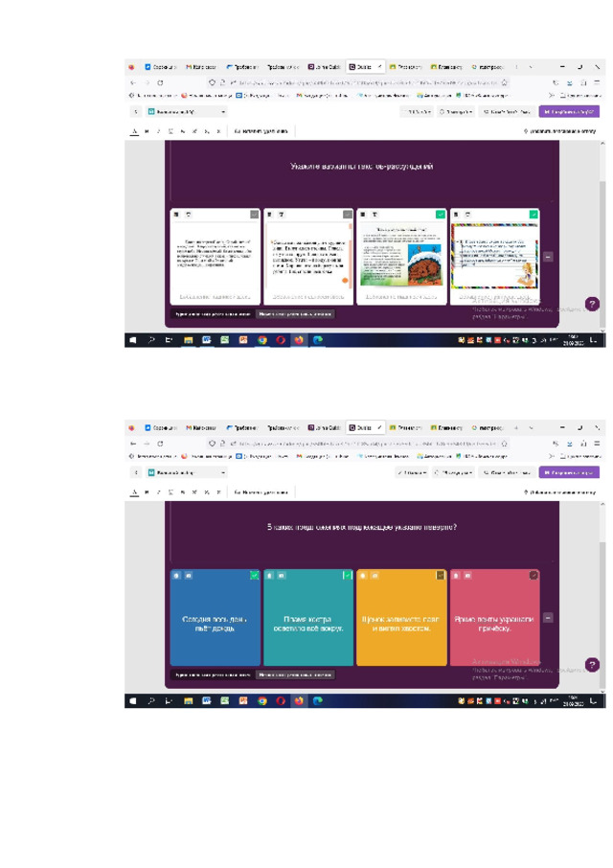
Task: Open help bubble in image-answers screenshot
Action: click(x=592, y=304)
